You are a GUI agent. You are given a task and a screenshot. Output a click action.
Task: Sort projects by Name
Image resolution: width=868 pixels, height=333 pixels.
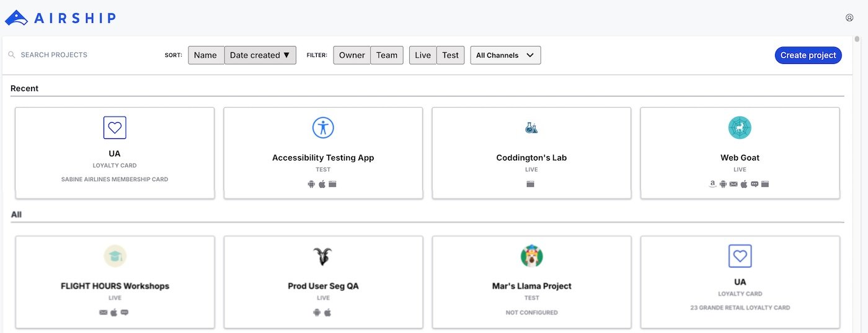[205, 55]
